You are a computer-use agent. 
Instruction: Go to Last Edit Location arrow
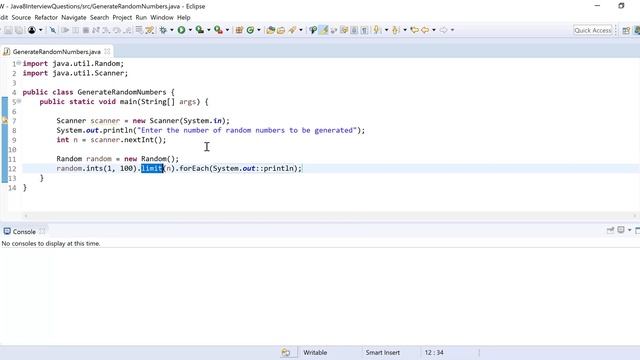pyautogui.click(x=414, y=30)
